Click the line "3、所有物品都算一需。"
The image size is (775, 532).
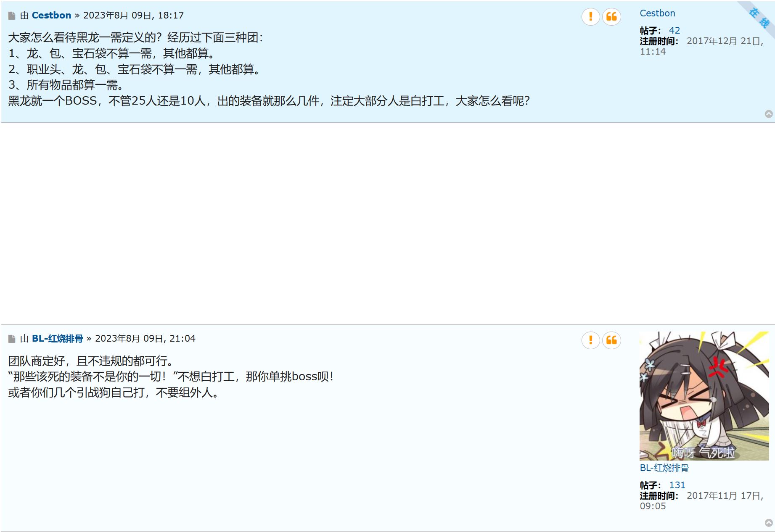(66, 85)
